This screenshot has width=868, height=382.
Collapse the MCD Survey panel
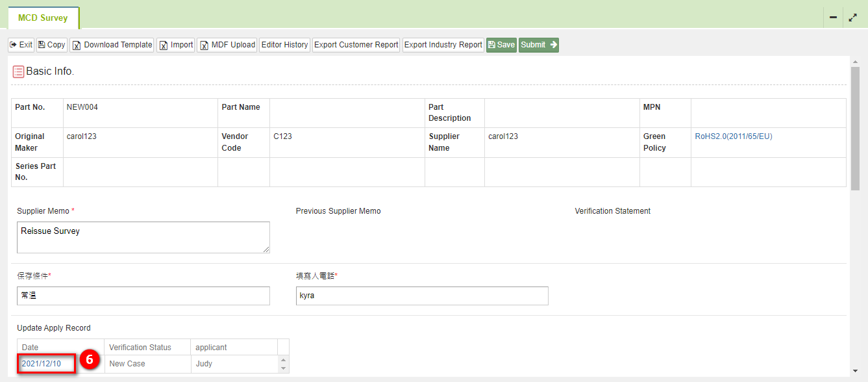[x=833, y=18]
